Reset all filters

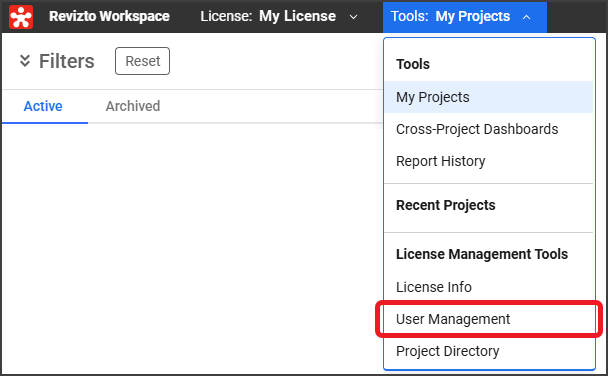pos(142,61)
